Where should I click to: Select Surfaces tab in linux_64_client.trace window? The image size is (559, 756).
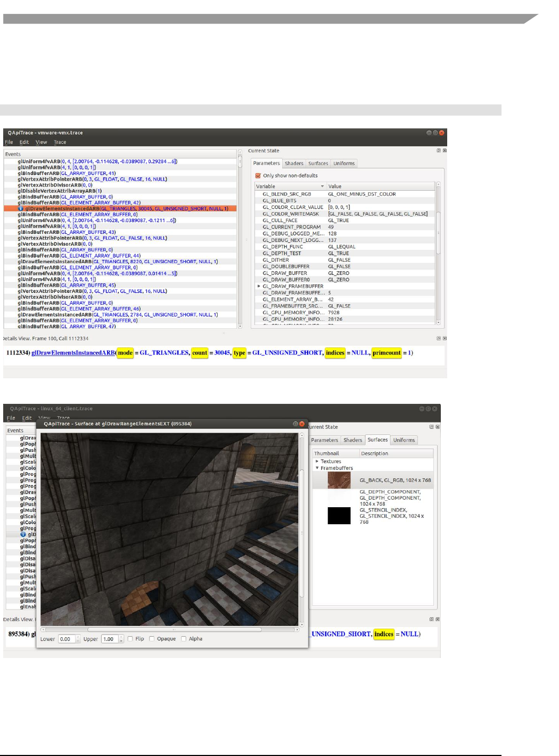pos(377,440)
